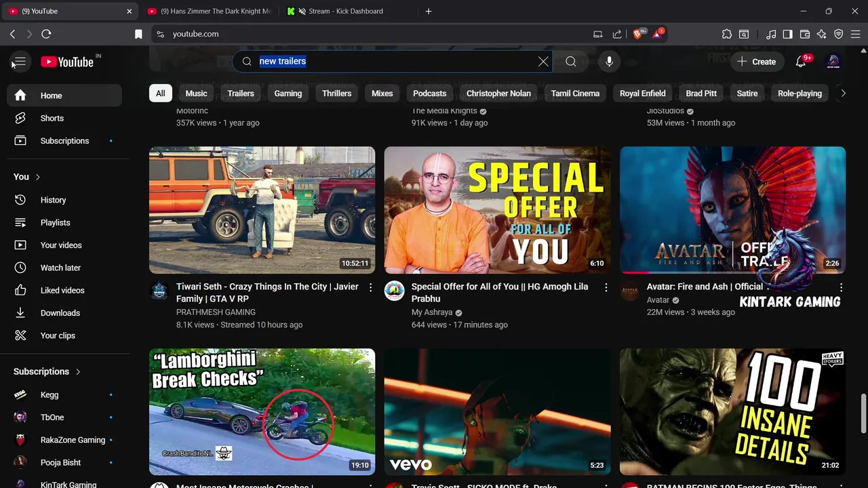The width and height of the screenshot is (868, 488).
Task: Select the Podcasts filter chip
Action: tap(430, 94)
